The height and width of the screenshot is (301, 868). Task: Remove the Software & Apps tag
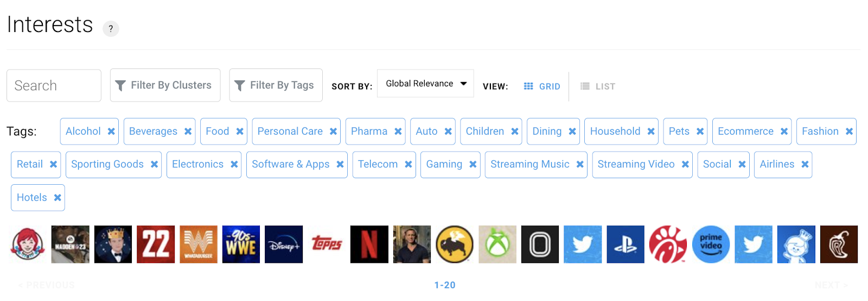coord(340,165)
